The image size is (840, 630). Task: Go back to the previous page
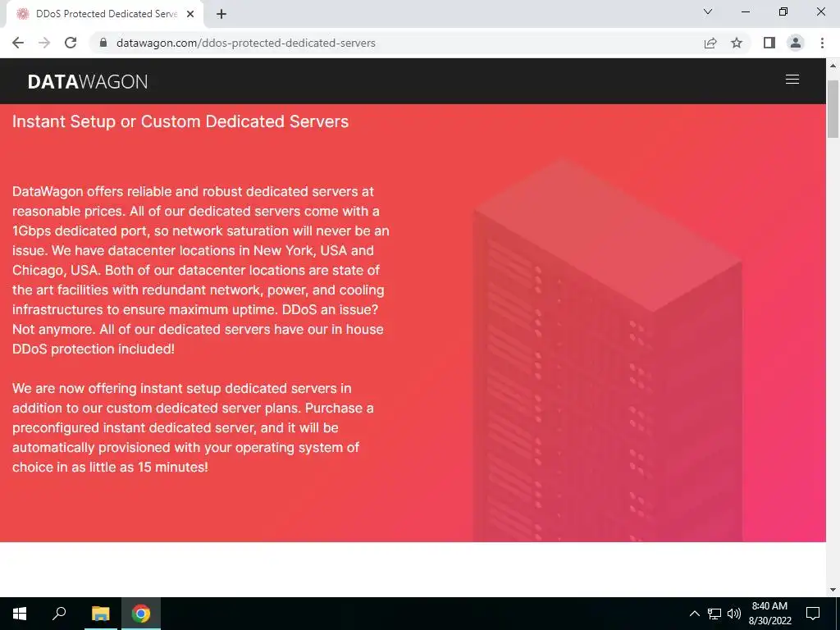tap(18, 43)
